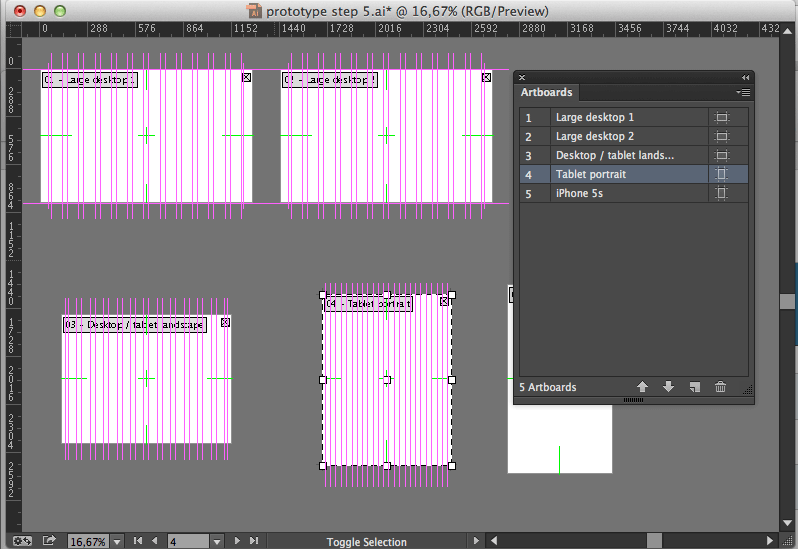Select Large desktop 2 in artboard list
The width and height of the screenshot is (798, 549).
click(x=595, y=137)
